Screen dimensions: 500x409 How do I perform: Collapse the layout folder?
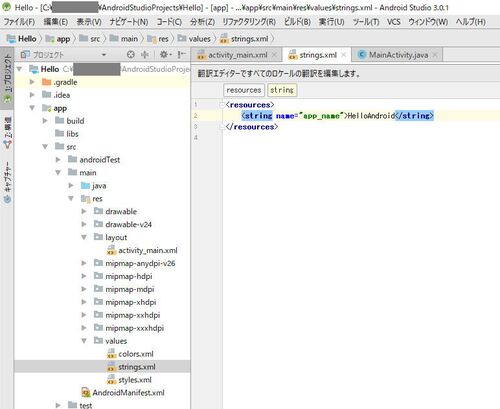(84, 237)
